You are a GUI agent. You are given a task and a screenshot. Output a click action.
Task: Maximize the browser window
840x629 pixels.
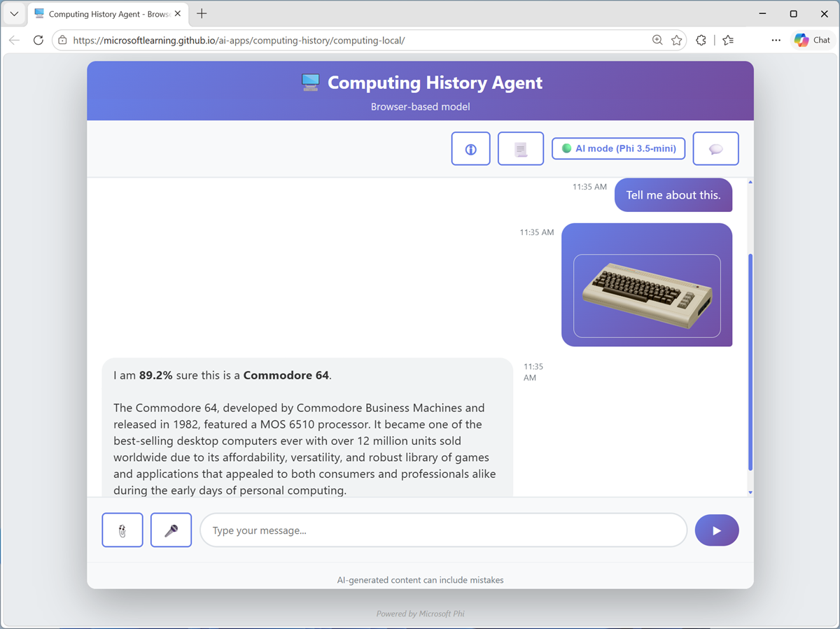point(793,14)
